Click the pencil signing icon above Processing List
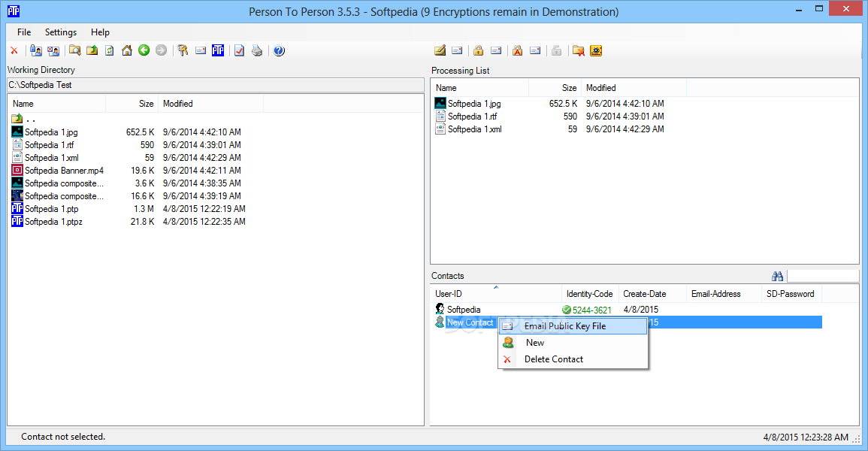Viewport: 868px width, 451px height. coord(440,50)
